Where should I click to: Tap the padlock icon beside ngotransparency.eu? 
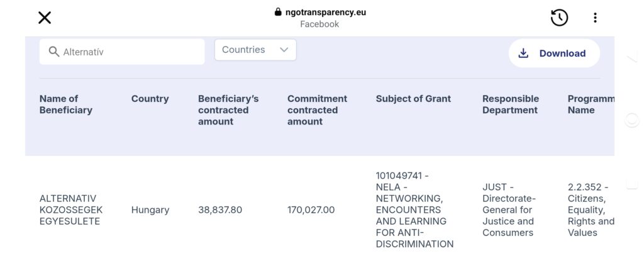[278, 12]
